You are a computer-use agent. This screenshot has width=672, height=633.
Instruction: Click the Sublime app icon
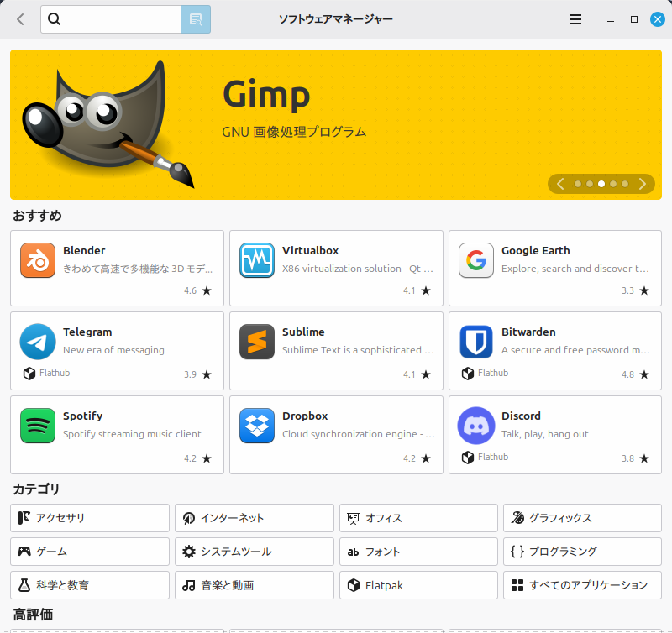pyautogui.click(x=256, y=342)
